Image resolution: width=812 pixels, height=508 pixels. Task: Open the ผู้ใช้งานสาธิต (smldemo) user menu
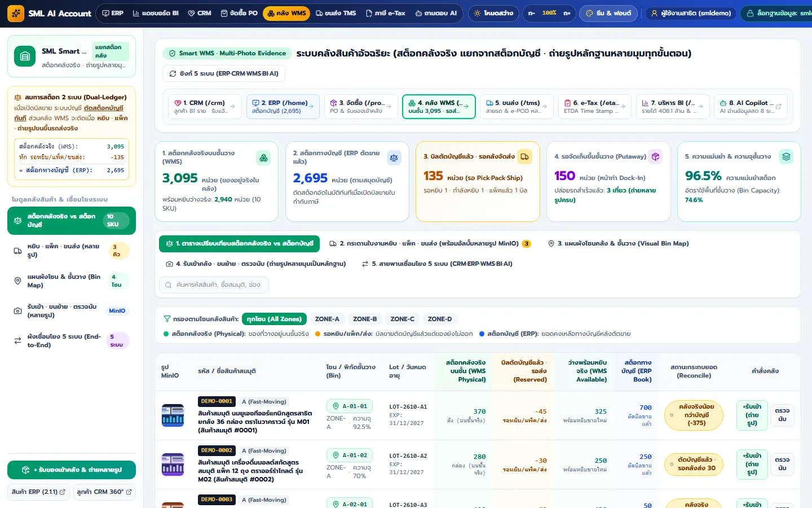pos(691,13)
